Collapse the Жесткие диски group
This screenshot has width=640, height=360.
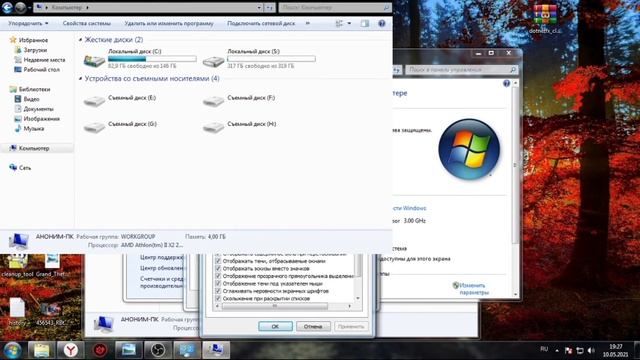(80, 40)
